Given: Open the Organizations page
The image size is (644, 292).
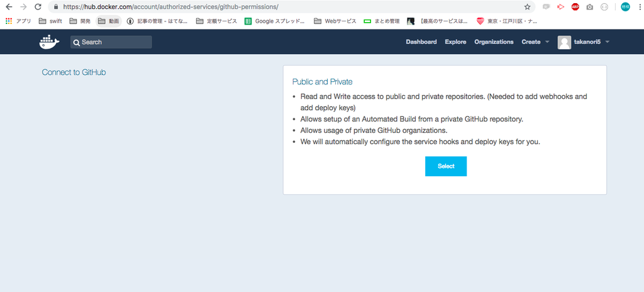Looking at the screenshot, I should point(494,42).
